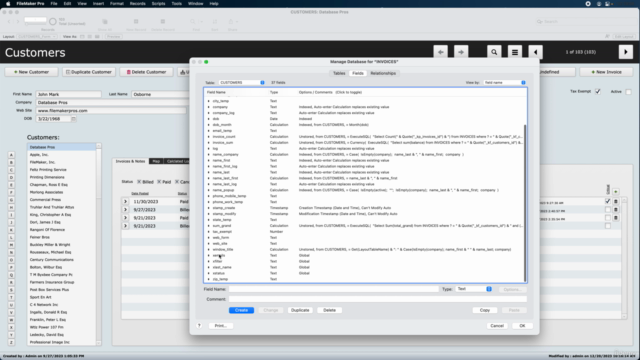The image size is (640, 360).
Task: Open the Find dropdown arrow in toolbar
Action: pos(201,22)
